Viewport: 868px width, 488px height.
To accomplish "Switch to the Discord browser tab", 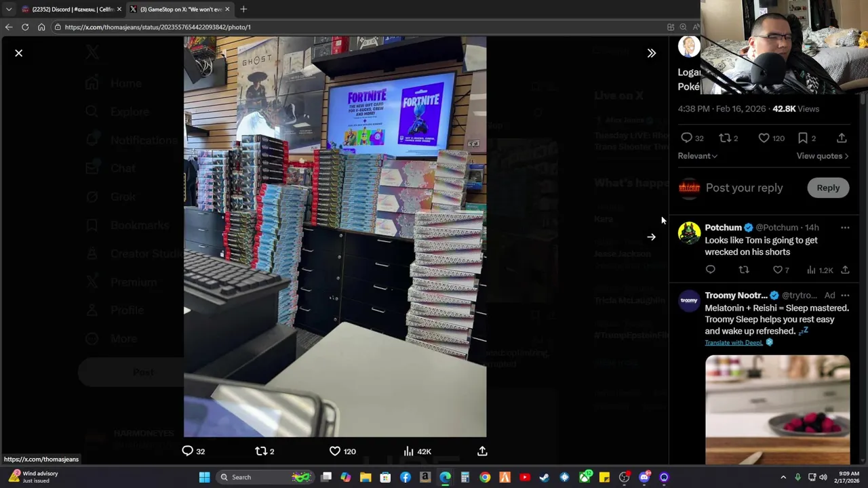I will (x=72, y=9).
